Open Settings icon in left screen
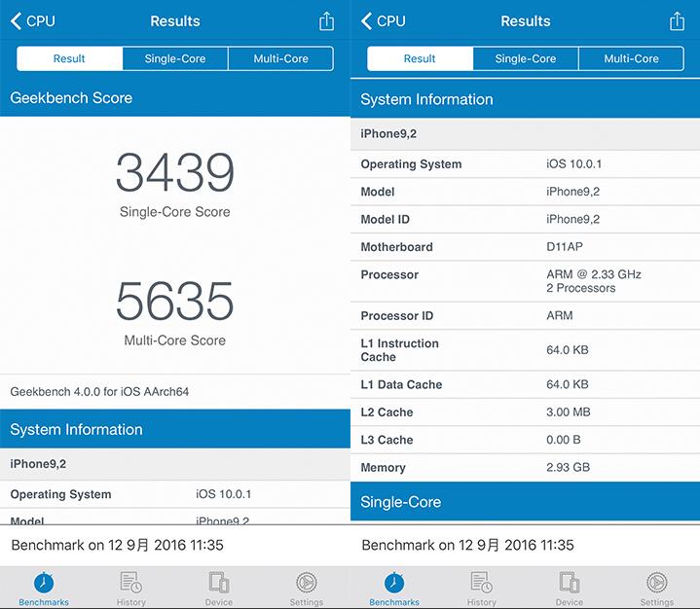The width and height of the screenshot is (700, 609). coord(307,582)
